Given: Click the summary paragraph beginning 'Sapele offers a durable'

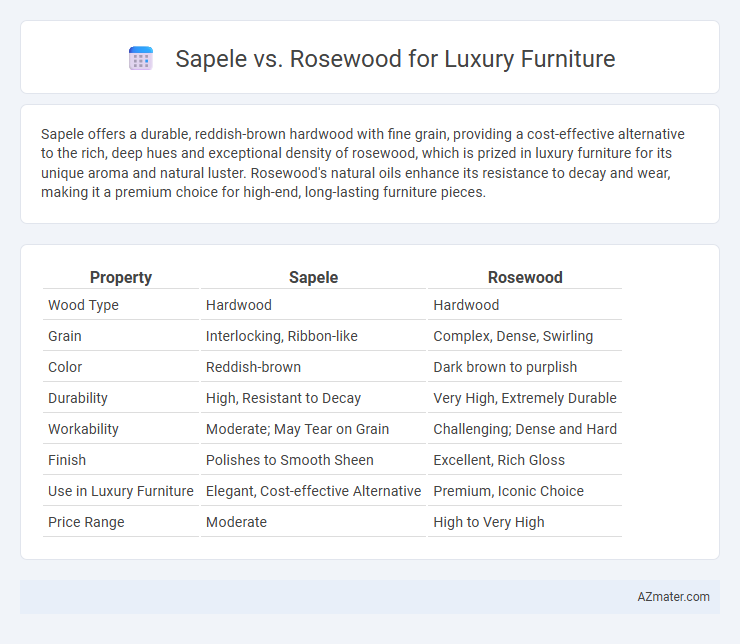Looking at the screenshot, I should (362, 163).
